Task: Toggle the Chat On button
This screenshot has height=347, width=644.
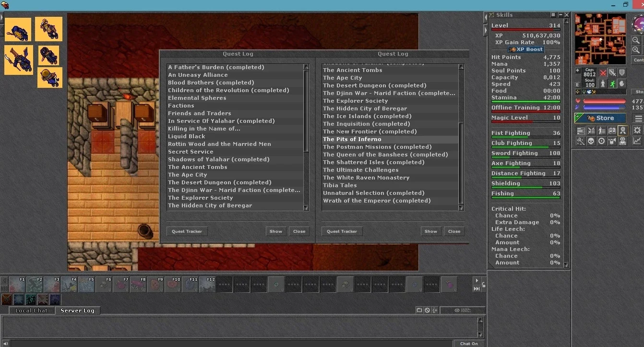Action: (469, 343)
